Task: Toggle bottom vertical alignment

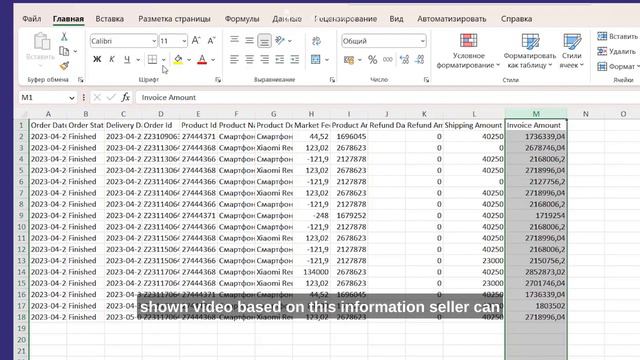Action: coord(264,40)
